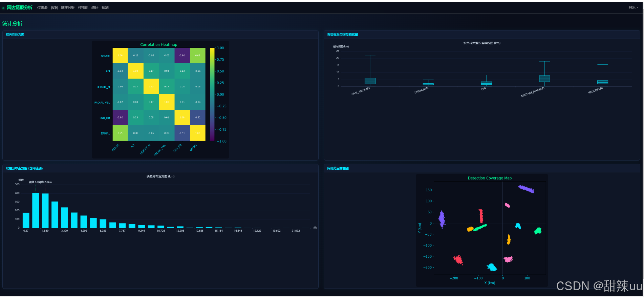The height and width of the screenshot is (297, 644).
Task: Click the histogram bar above 4.808
Action: pyautogui.click(x=84, y=221)
